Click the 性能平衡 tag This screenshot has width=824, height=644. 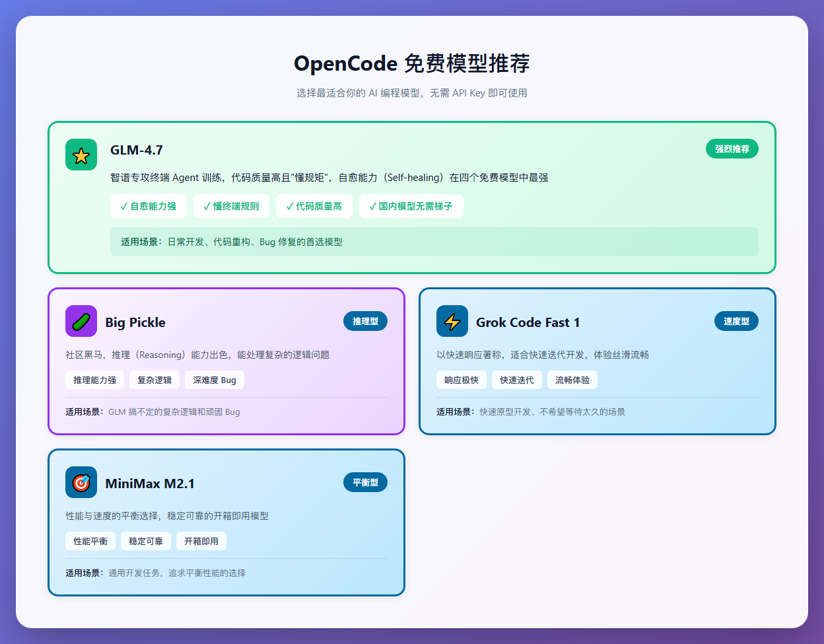(x=90, y=541)
